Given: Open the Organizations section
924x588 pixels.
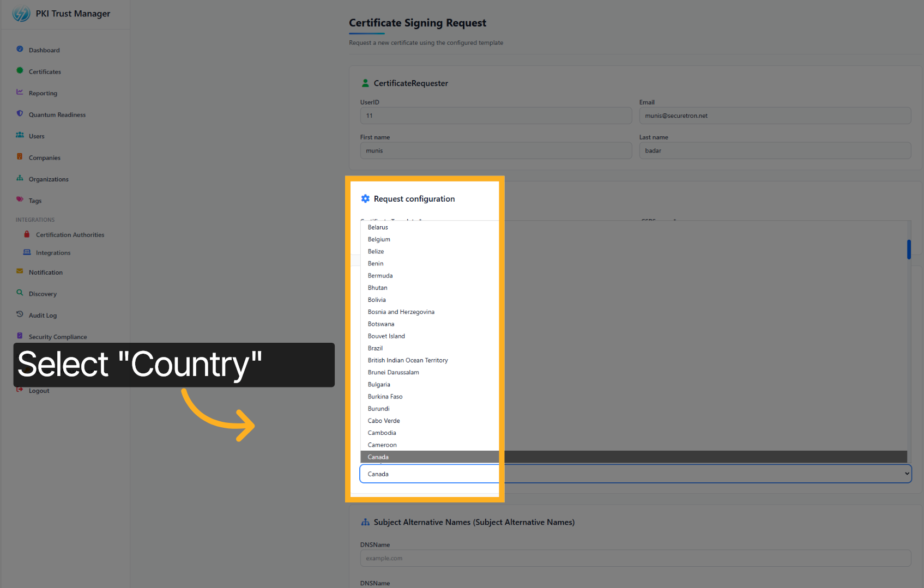Looking at the screenshot, I should (49, 179).
